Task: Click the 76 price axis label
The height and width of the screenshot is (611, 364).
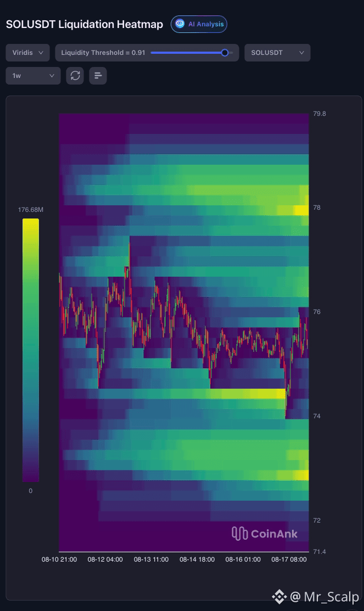Action: coord(317,312)
